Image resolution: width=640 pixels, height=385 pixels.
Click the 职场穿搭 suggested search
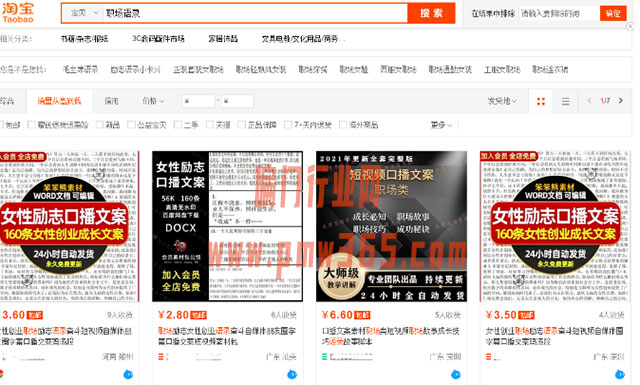point(313,69)
